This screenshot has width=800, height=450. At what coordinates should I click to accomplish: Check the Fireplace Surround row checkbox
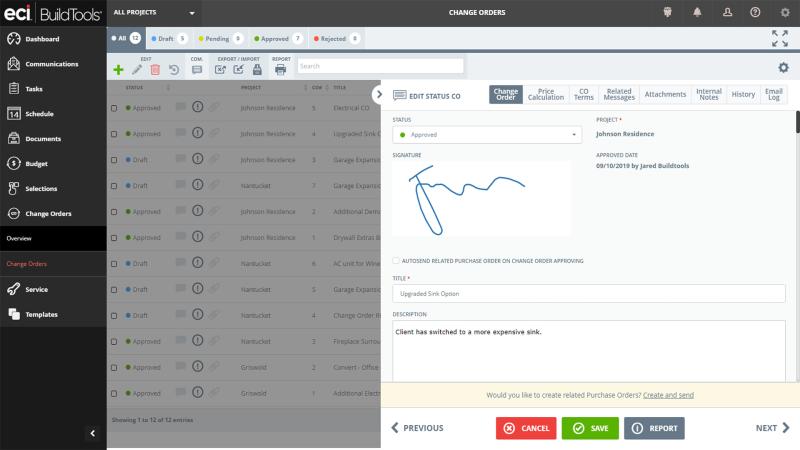pos(114,342)
